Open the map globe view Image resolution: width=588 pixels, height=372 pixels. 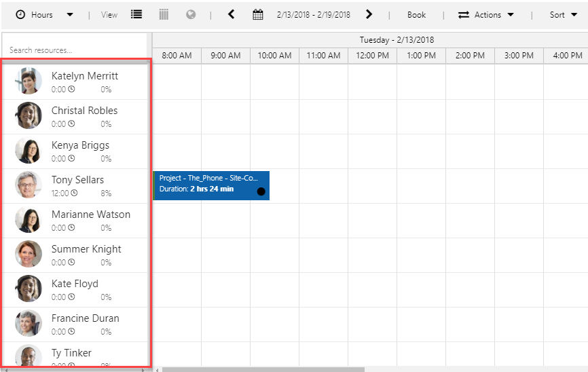191,14
